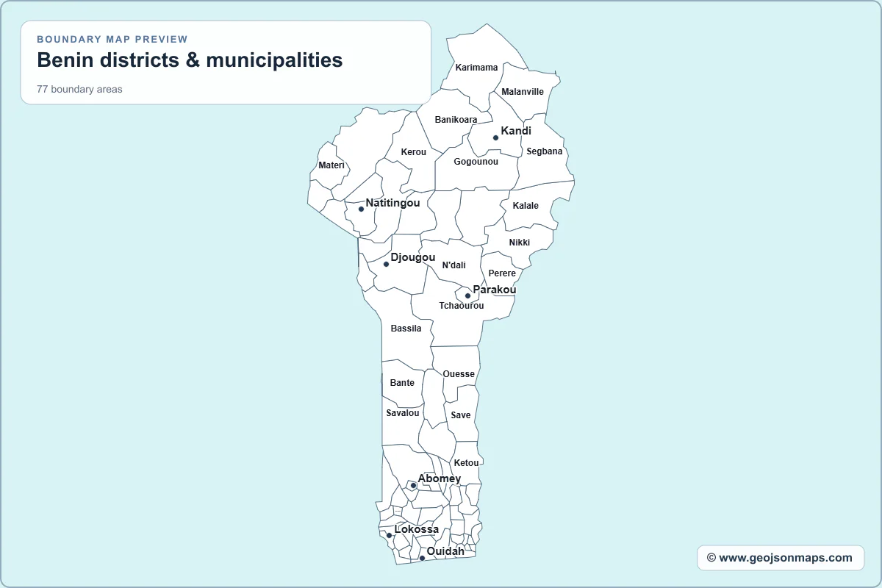Screen dimensions: 882x588
Task: Click the Djougou city name label
Action: coord(413,257)
